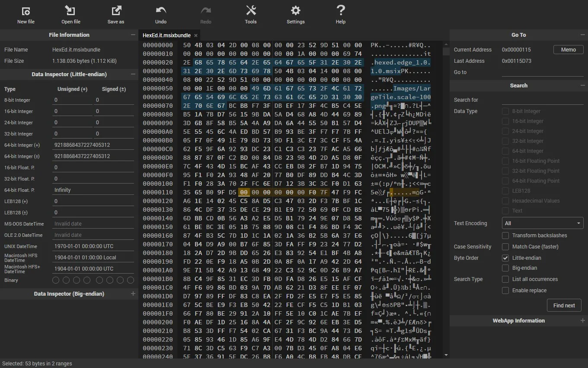Check the Big-endian byte order
This screenshot has height=368, width=588.
click(505, 268)
